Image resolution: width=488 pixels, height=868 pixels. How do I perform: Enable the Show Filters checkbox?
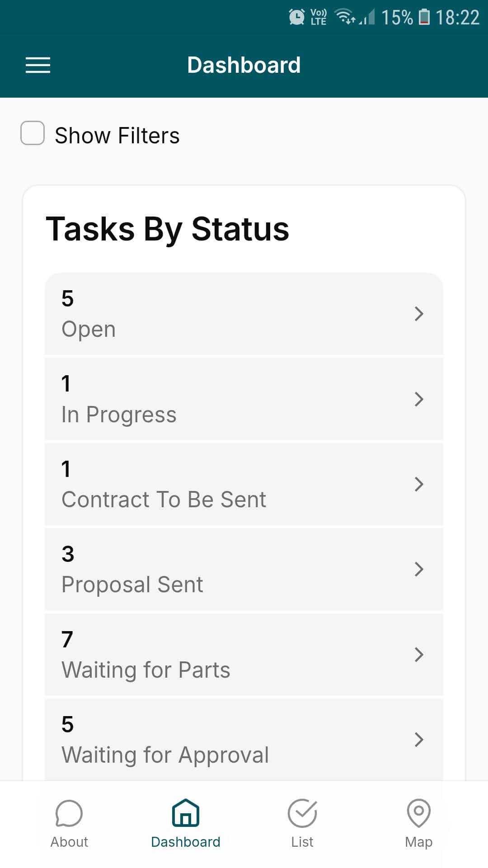tap(32, 134)
